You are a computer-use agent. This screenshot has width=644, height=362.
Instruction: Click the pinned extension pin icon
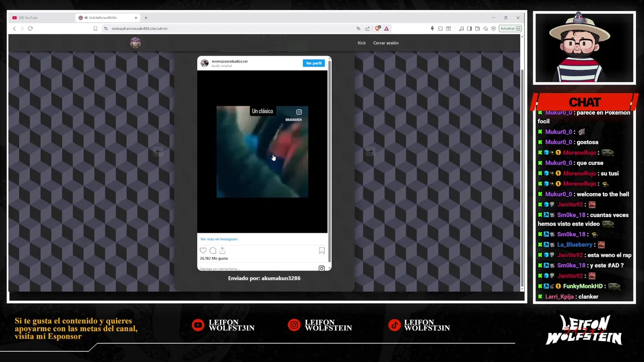[432, 29]
